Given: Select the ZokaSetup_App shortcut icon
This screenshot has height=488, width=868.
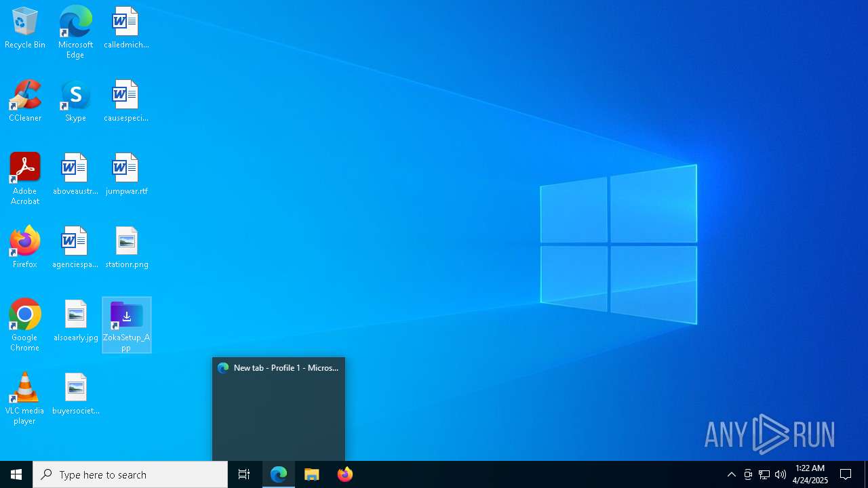Looking at the screenshot, I should pos(127,325).
